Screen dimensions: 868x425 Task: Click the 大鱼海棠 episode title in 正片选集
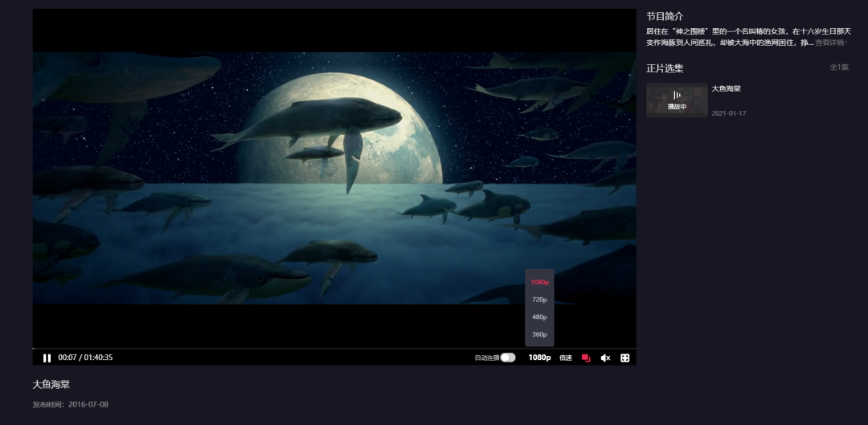point(727,88)
